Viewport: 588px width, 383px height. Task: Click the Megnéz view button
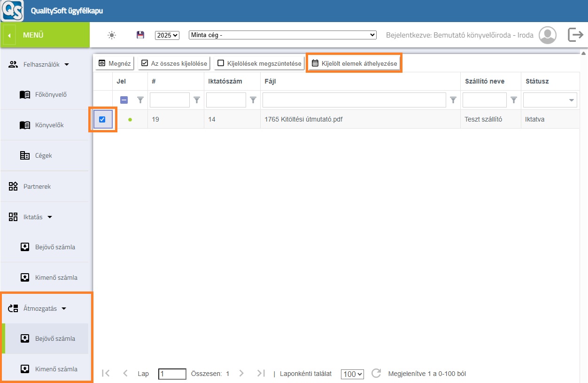tap(115, 63)
